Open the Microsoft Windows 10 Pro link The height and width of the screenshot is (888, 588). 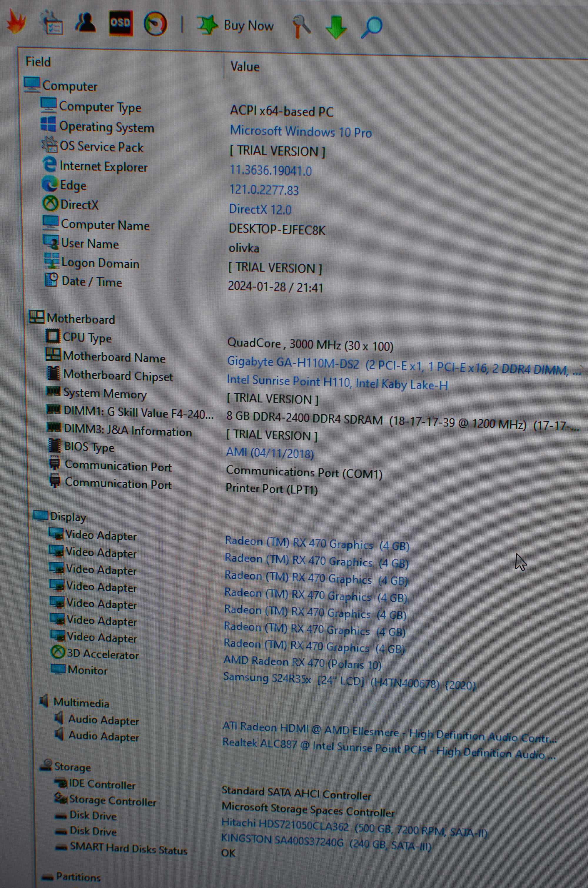(301, 132)
